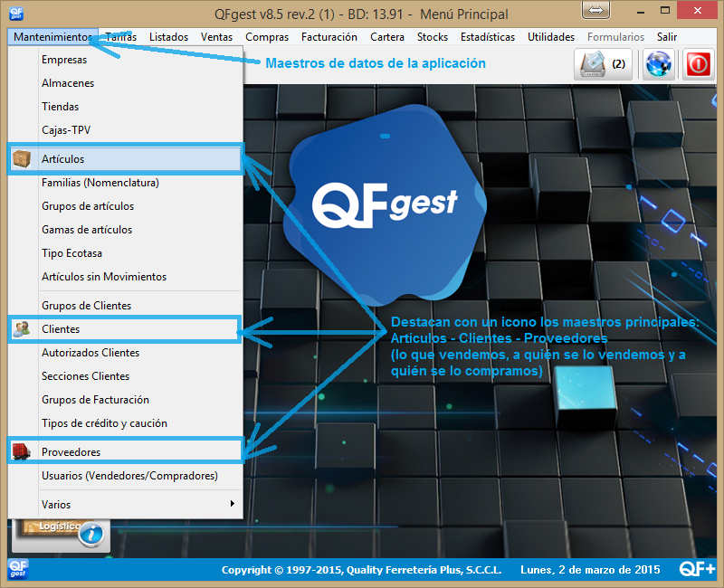This screenshot has width=724, height=588.
Task: Click the QF gest logo in status bar
Action: [18, 569]
